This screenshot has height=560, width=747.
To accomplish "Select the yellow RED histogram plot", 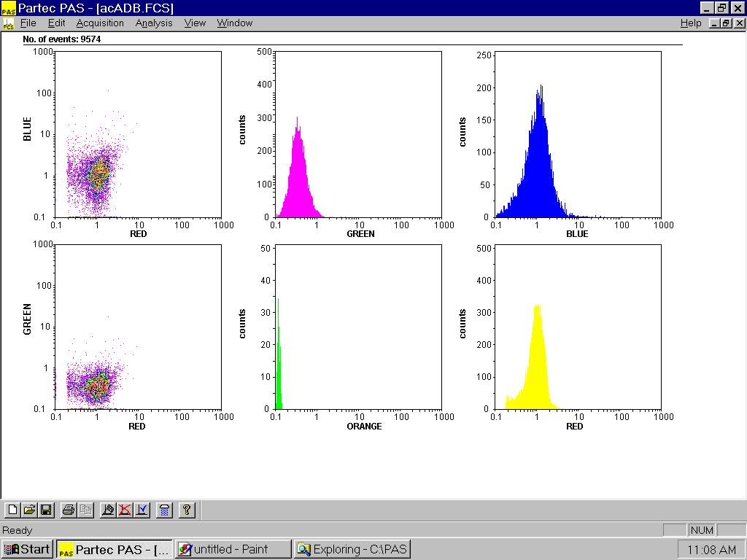I will coord(578,327).
